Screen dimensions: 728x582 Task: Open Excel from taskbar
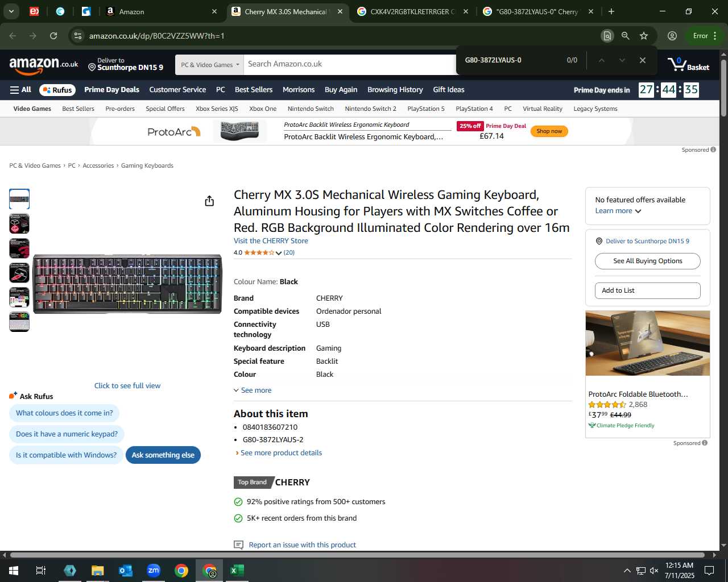[x=237, y=570]
